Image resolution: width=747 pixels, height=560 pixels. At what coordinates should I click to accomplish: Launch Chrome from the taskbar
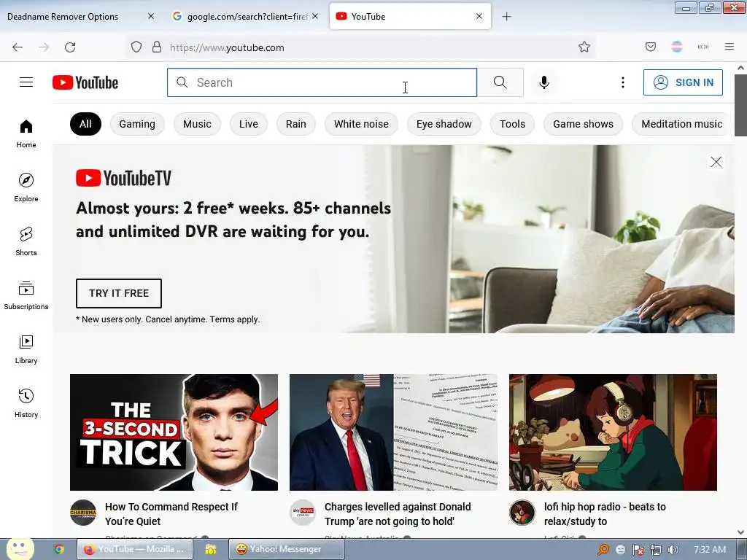59,550
